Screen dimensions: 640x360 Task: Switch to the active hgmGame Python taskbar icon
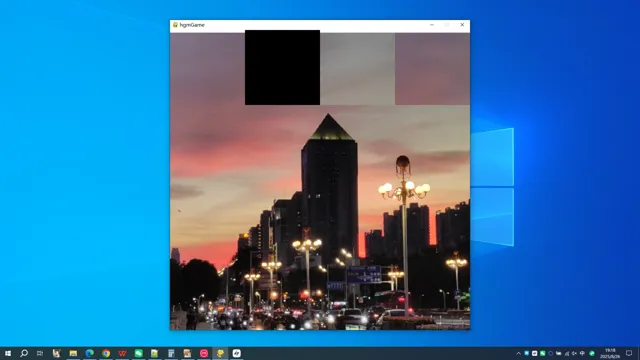pyautogui.click(x=220, y=353)
